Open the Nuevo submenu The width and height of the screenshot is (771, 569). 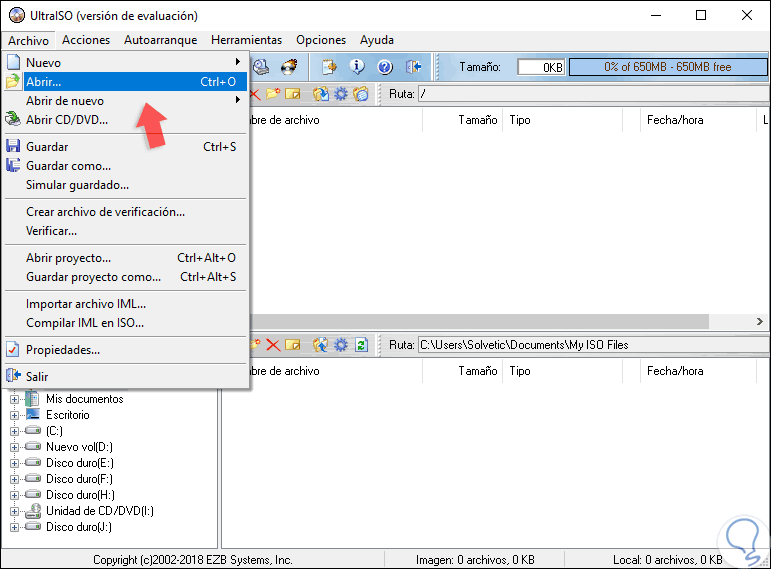pyautogui.click(x=125, y=62)
